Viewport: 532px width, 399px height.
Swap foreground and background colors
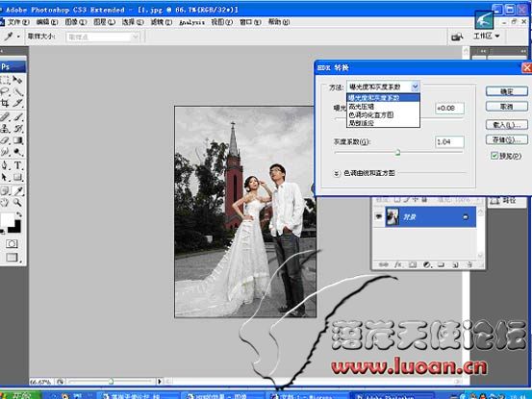19,214
